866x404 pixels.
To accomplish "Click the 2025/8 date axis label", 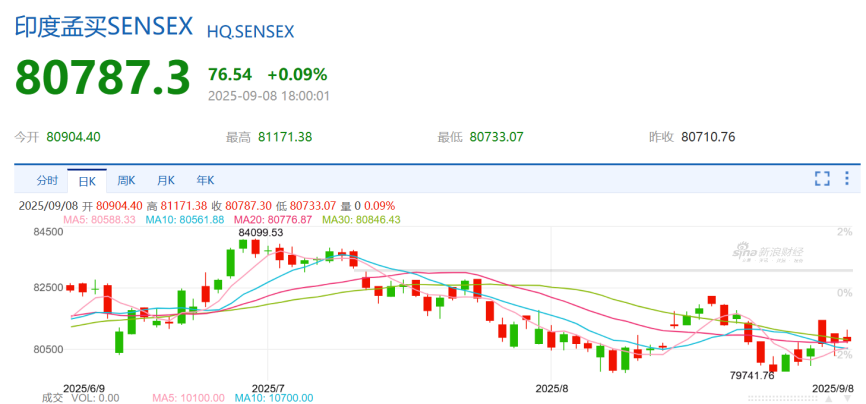I will 552,387.
